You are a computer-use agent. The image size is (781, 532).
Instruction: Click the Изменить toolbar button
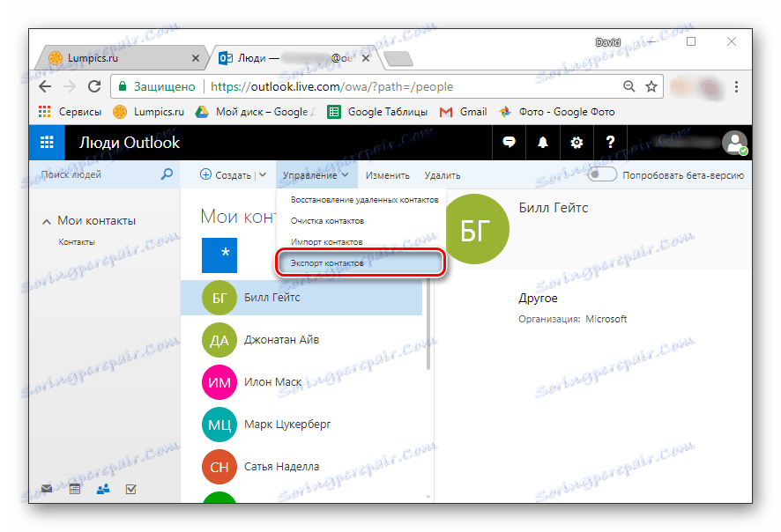coord(388,175)
